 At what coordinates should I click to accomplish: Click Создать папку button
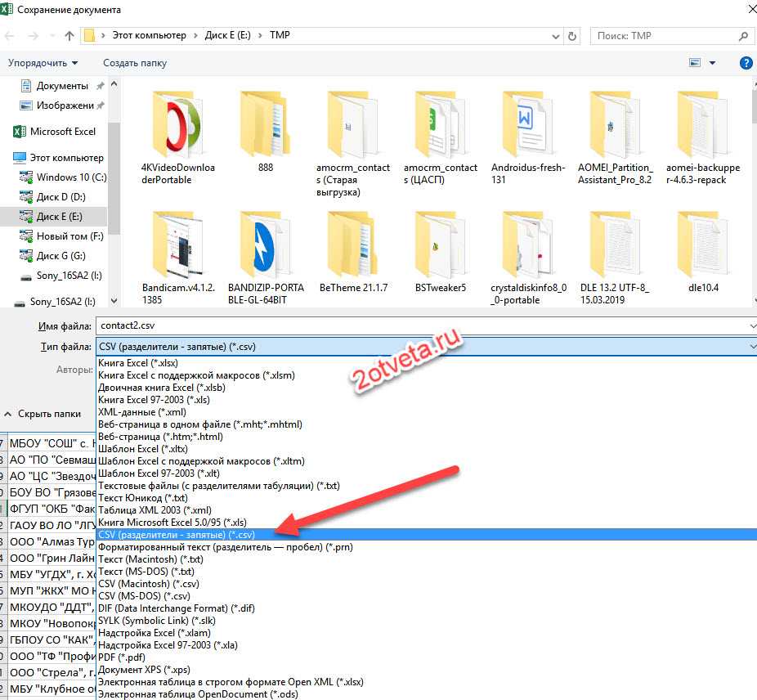pyautogui.click(x=135, y=63)
